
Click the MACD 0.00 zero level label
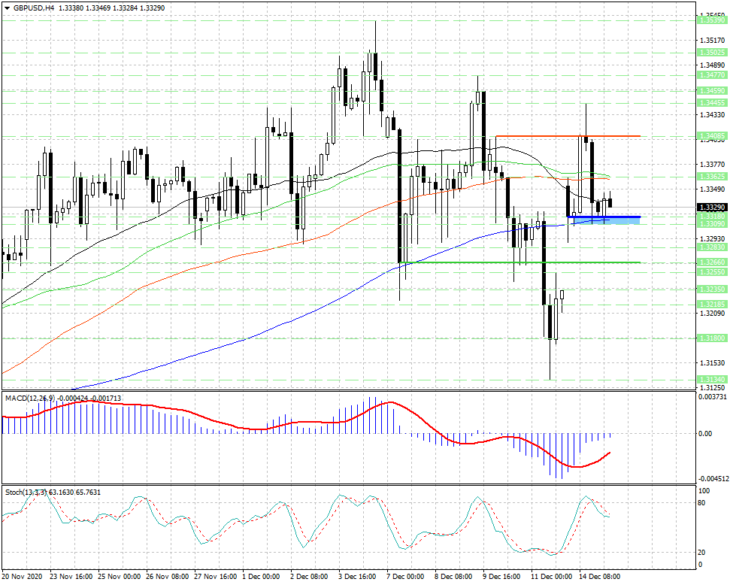[x=705, y=434]
